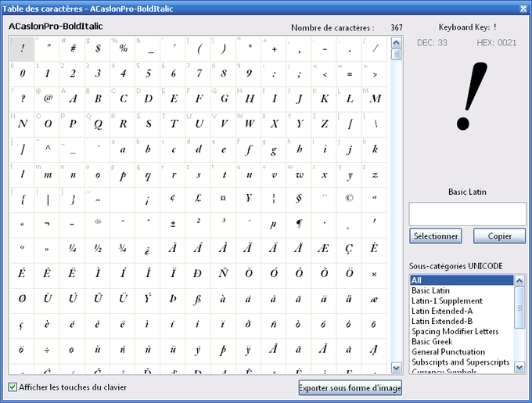Select the lowercase thorn þ character
The width and height of the screenshot is (532, 403).
[224, 350]
